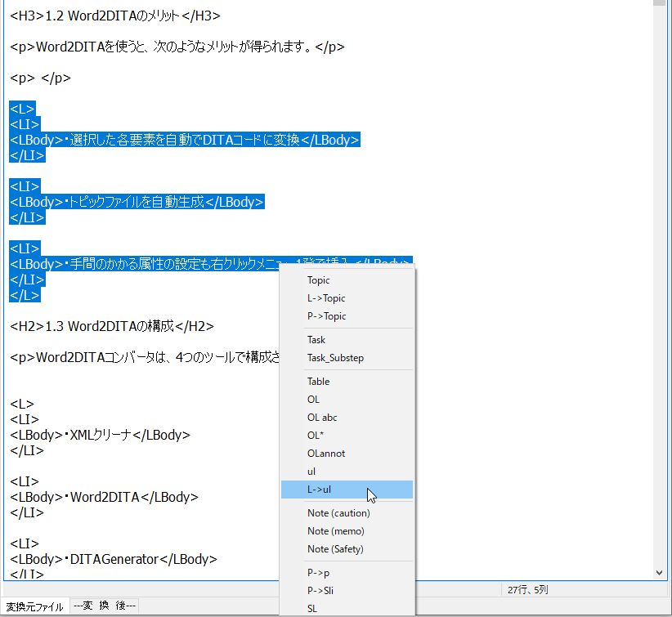Choose Topic from the context menu
The image size is (672, 617).
point(347,280)
